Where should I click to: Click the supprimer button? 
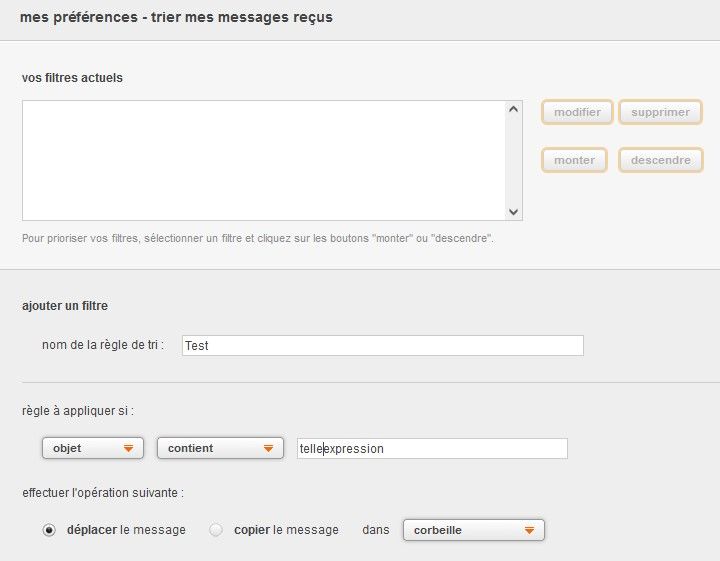660,112
